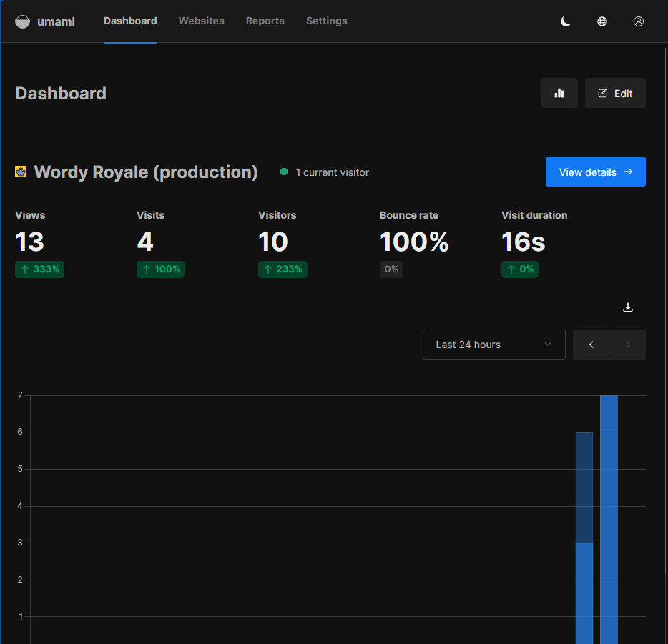This screenshot has height=644, width=668.
Task: Select the Bounce rate value 100%
Action: tap(414, 242)
